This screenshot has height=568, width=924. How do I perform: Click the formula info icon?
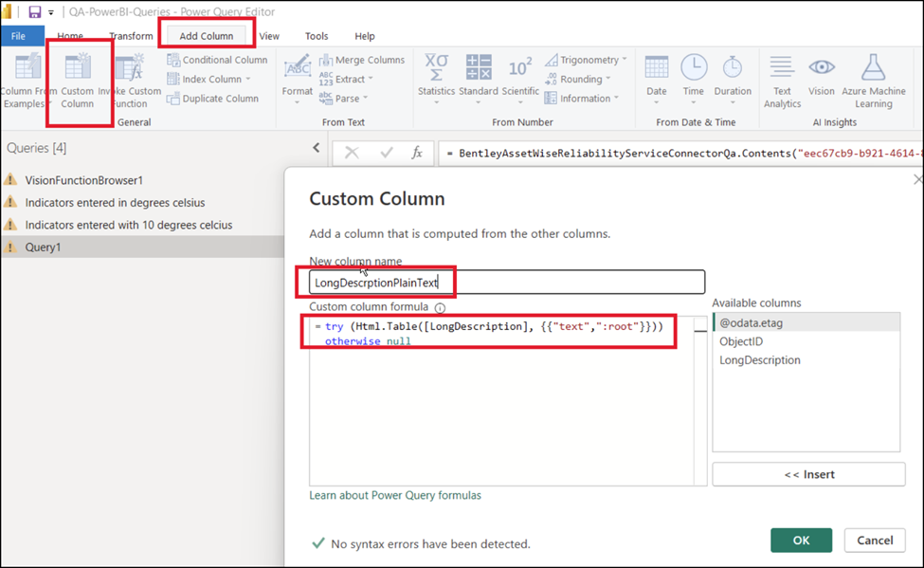[440, 307]
